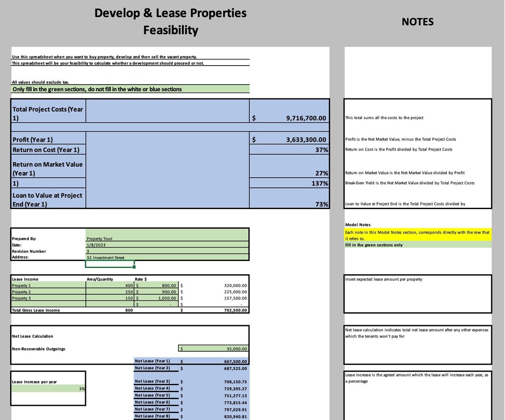Viewport: 505px width, 420px height.
Task: Click the NOTES header cell
Action: coord(417,22)
